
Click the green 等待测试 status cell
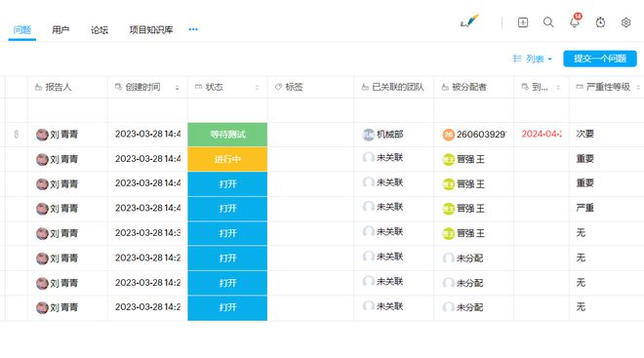(x=227, y=135)
